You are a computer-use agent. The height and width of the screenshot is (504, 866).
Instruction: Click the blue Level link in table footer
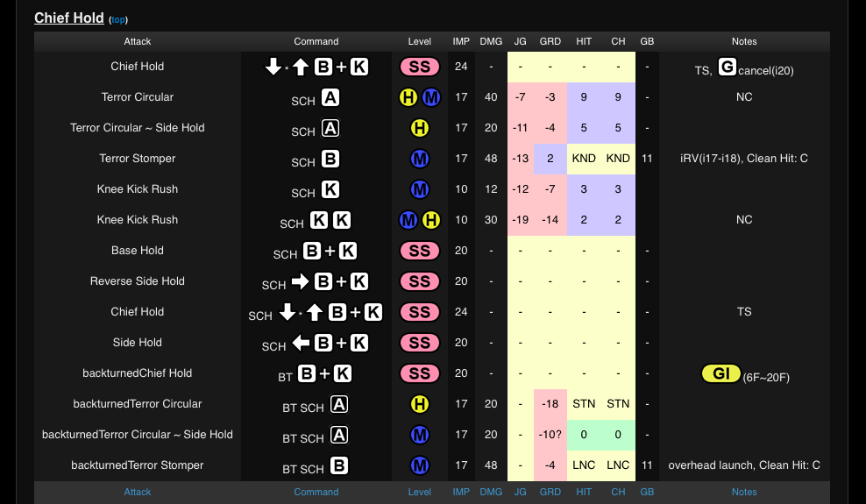click(x=420, y=492)
